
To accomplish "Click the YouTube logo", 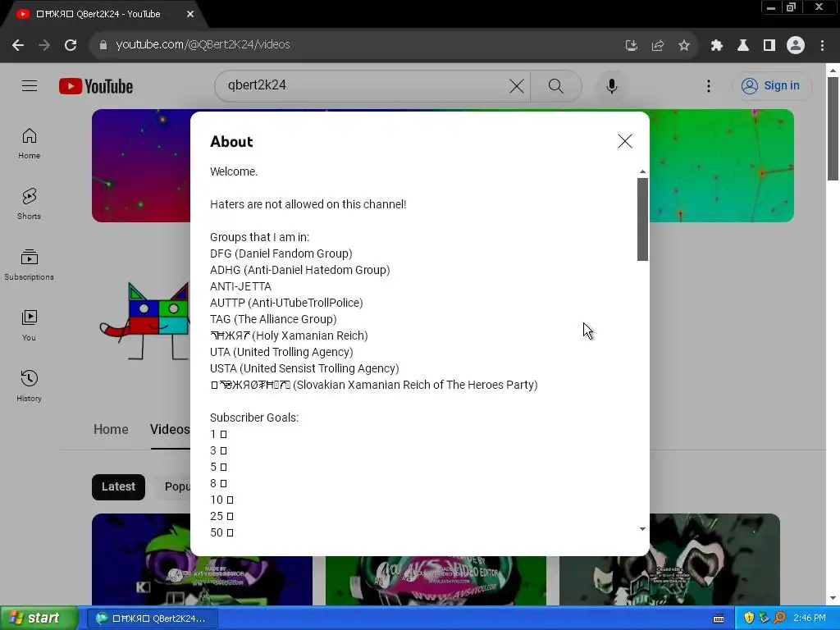I will coord(96,86).
